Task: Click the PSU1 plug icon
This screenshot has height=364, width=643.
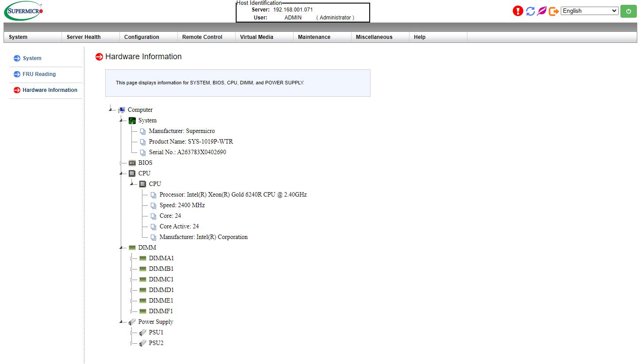Action: click(x=143, y=333)
